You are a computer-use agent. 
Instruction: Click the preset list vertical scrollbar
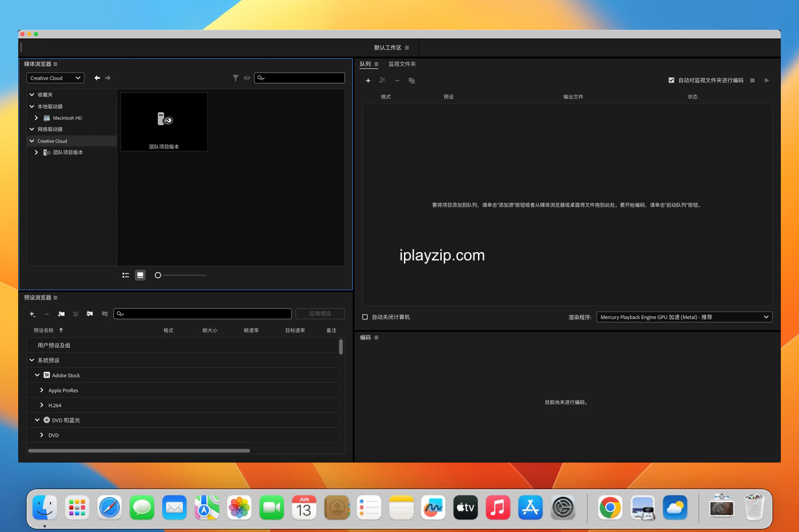[x=341, y=346]
